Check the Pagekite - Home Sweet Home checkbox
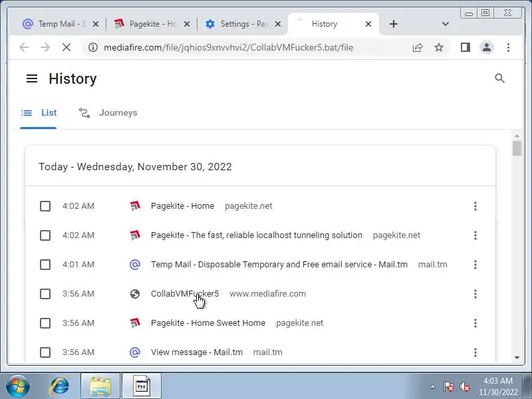Viewport: 532px width, 399px height. (45, 323)
